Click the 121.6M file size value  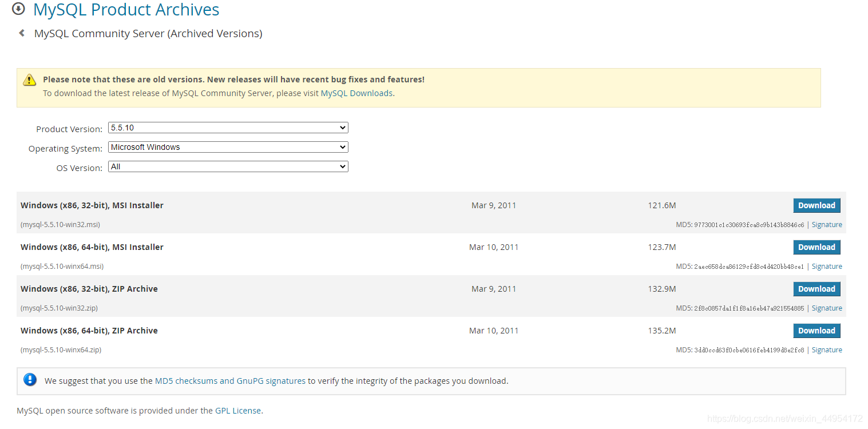pos(662,205)
